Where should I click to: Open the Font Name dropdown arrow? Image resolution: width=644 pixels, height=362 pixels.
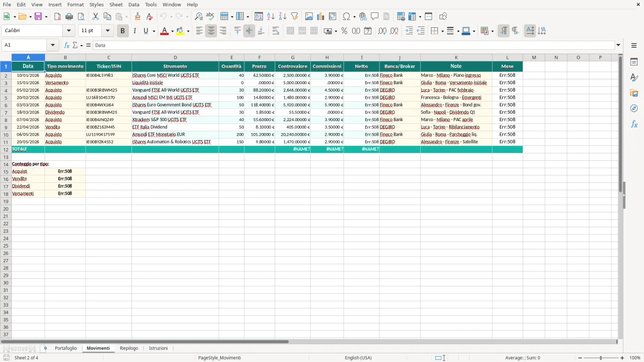click(69, 31)
